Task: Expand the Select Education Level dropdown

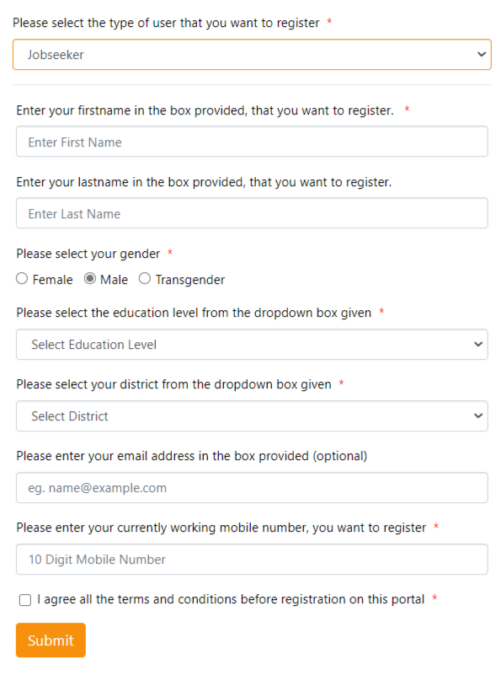Action: tap(252, 344)
